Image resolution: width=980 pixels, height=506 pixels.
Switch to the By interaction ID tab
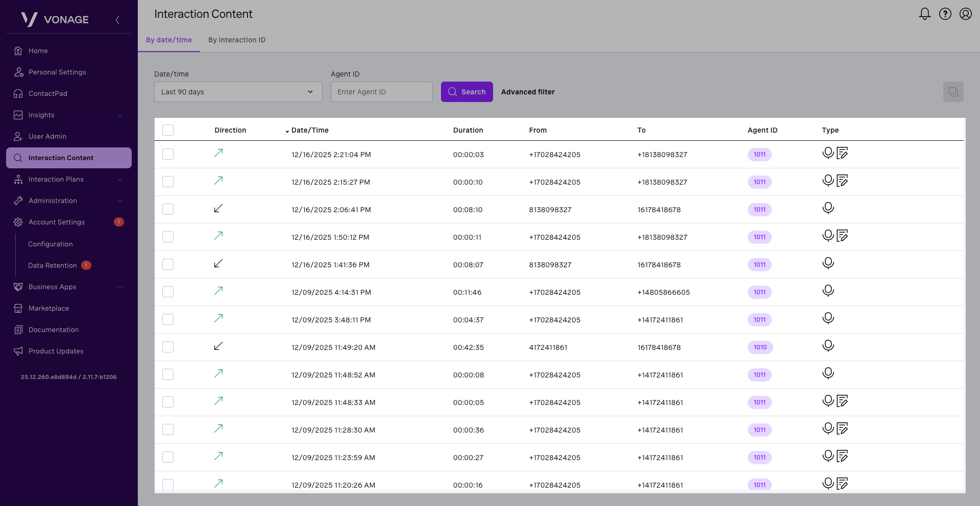(237, 40)
